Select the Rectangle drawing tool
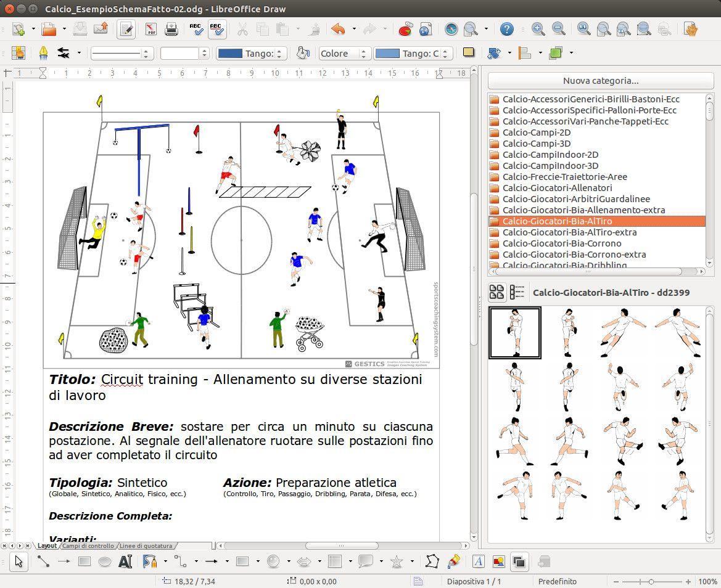 pos(84,561)
